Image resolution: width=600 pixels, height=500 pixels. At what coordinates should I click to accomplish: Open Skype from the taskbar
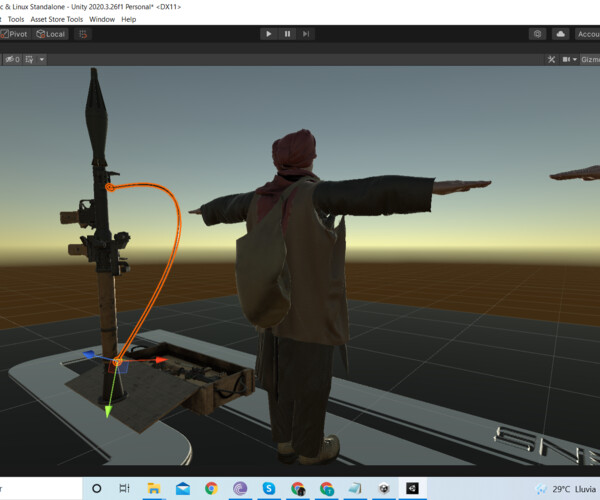269,488
